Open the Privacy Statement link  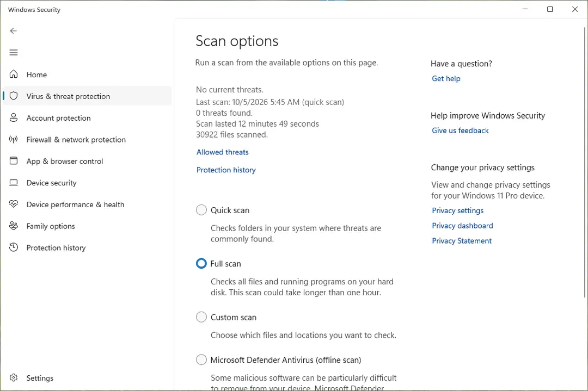pyautogui.click(x=462, y=241)
